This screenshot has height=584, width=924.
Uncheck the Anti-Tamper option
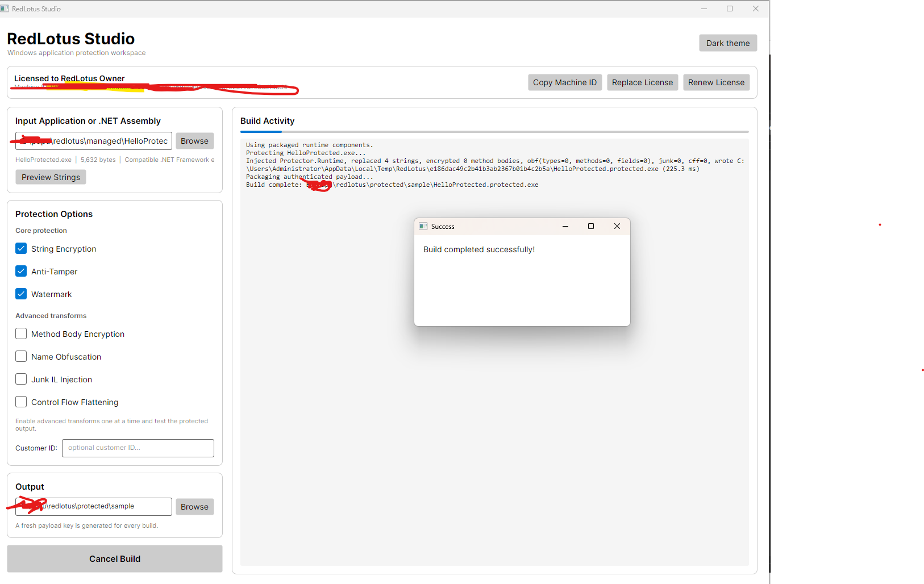point(21,271)
